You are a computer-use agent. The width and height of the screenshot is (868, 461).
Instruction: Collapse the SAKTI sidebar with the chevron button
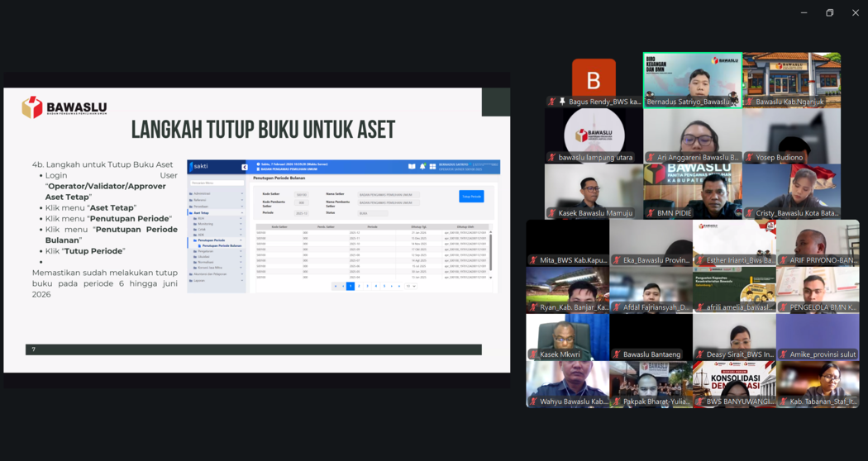click(244, 167)
